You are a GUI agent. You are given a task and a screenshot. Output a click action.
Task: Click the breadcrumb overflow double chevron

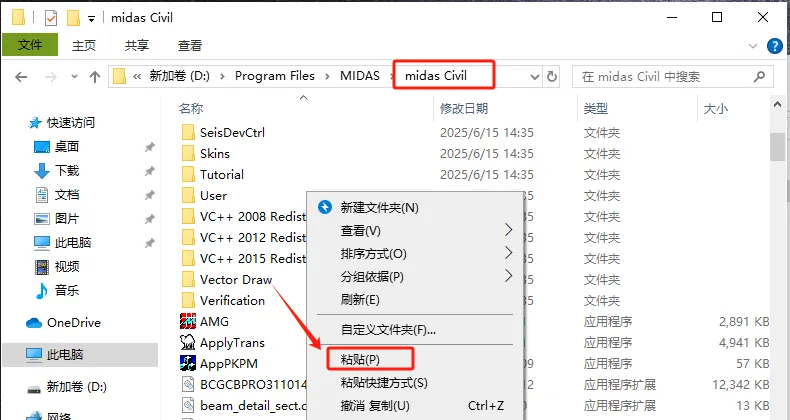pos(137,77)
